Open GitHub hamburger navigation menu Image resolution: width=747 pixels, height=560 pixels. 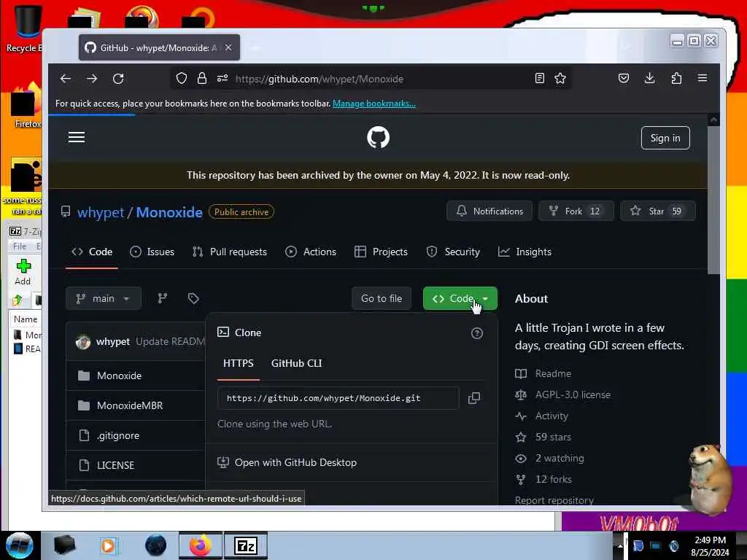click(x=77, y=138)
